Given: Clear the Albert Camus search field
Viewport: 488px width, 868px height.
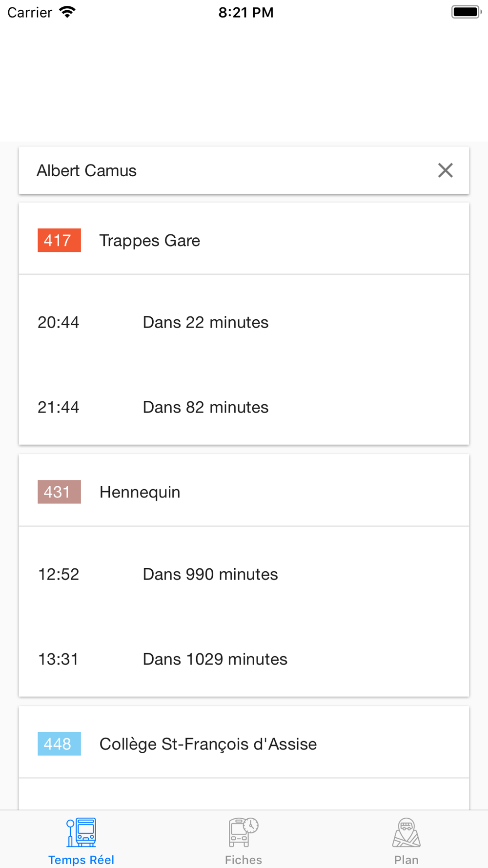Looking at the screenshot, I should coord(445,170).
